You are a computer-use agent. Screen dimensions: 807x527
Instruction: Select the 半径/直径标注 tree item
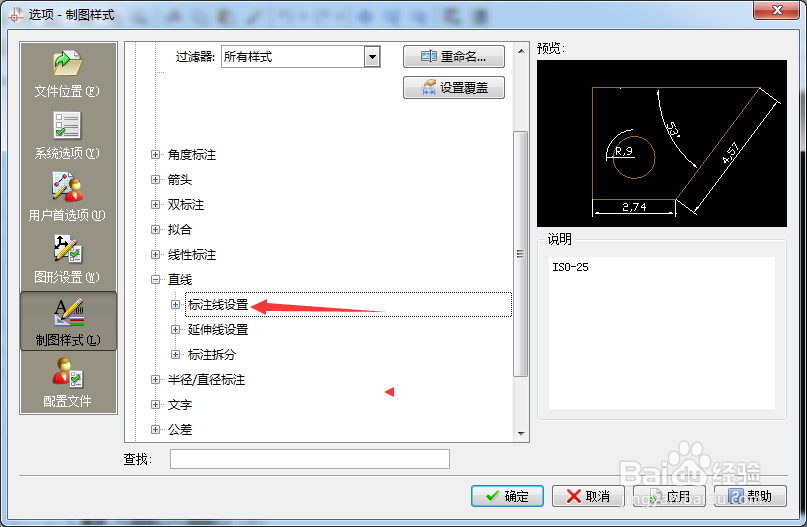tap(206, 379)
